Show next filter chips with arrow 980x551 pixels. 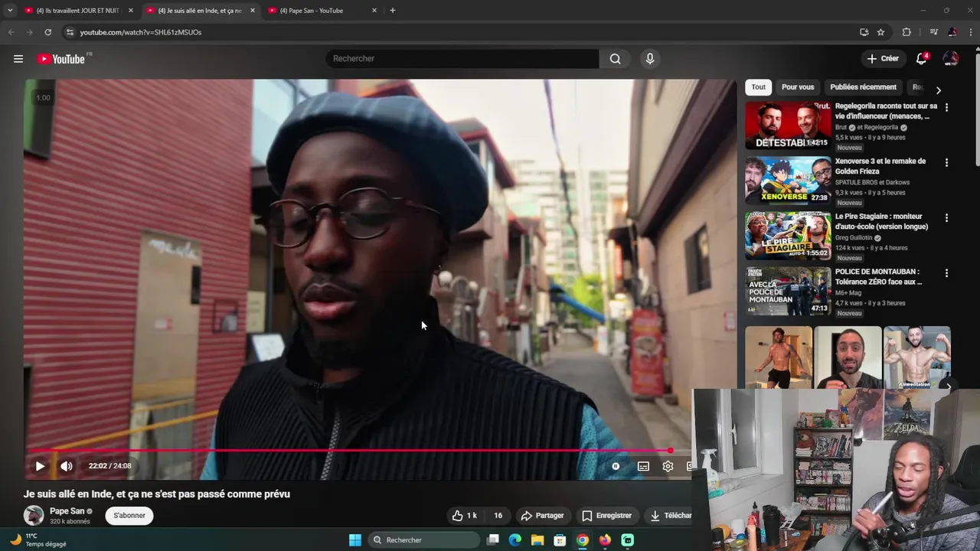pos(939,90)
